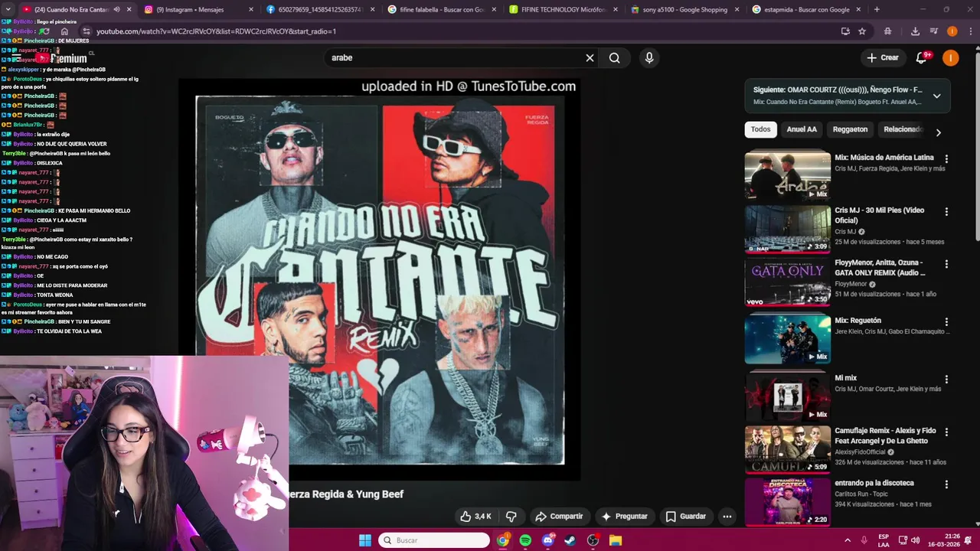Start voice search with the microphone
This screenshot has width=980, height=551.
tap(649, 58)
